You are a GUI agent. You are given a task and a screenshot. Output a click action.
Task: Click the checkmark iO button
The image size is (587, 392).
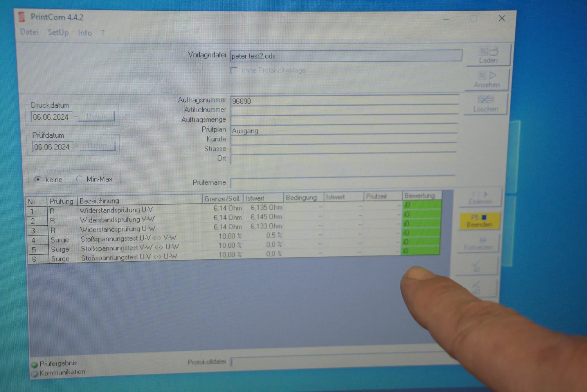pyautogui.click(x=476, y=266)
